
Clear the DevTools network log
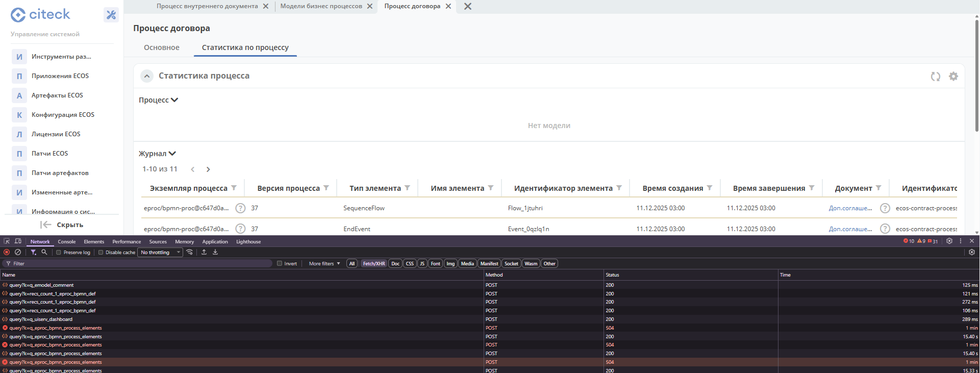pos(18,252)
